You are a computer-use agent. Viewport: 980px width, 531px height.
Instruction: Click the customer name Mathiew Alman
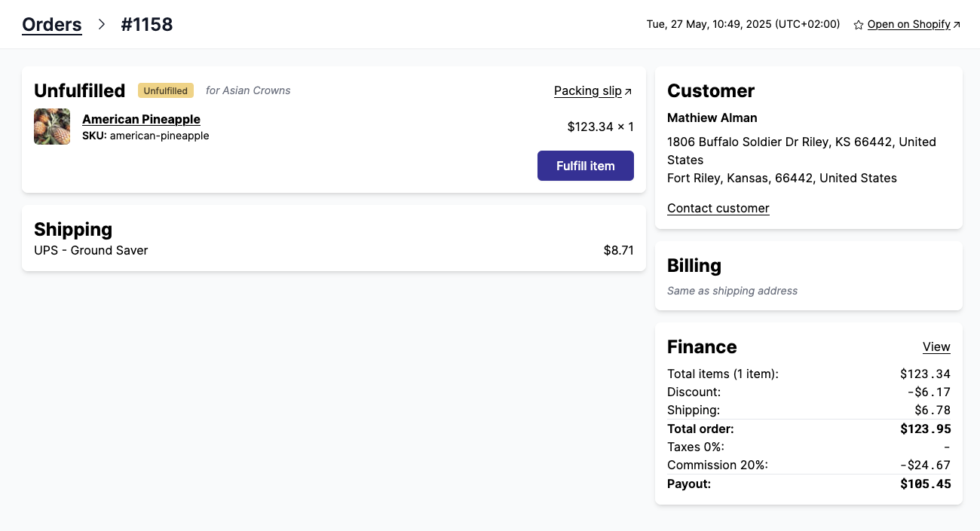(712, 117)
